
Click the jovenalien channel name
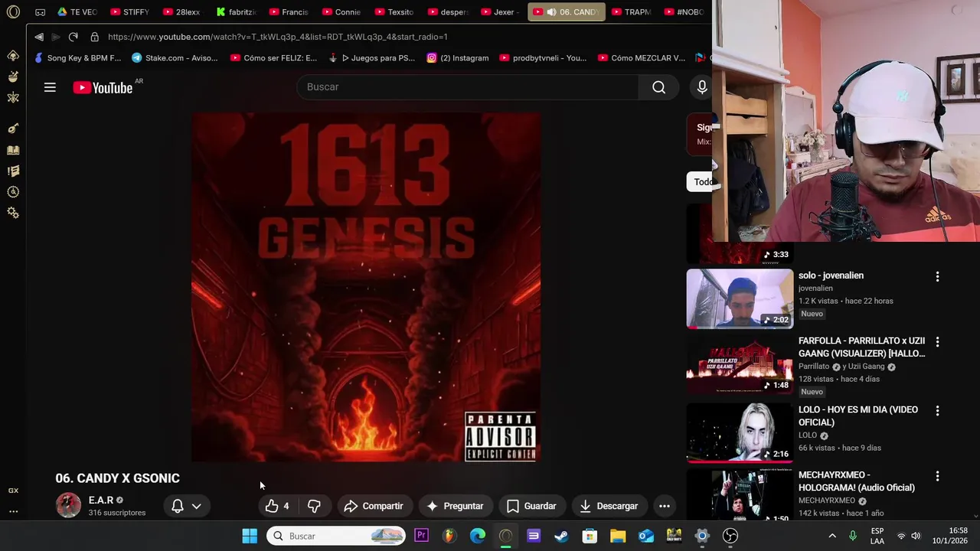[x=815, y=289]
